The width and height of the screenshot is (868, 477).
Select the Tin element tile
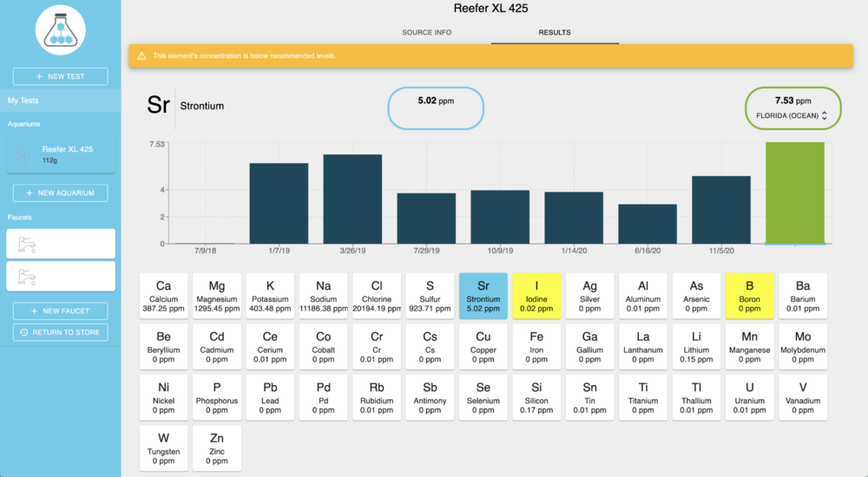pos(589,397)
